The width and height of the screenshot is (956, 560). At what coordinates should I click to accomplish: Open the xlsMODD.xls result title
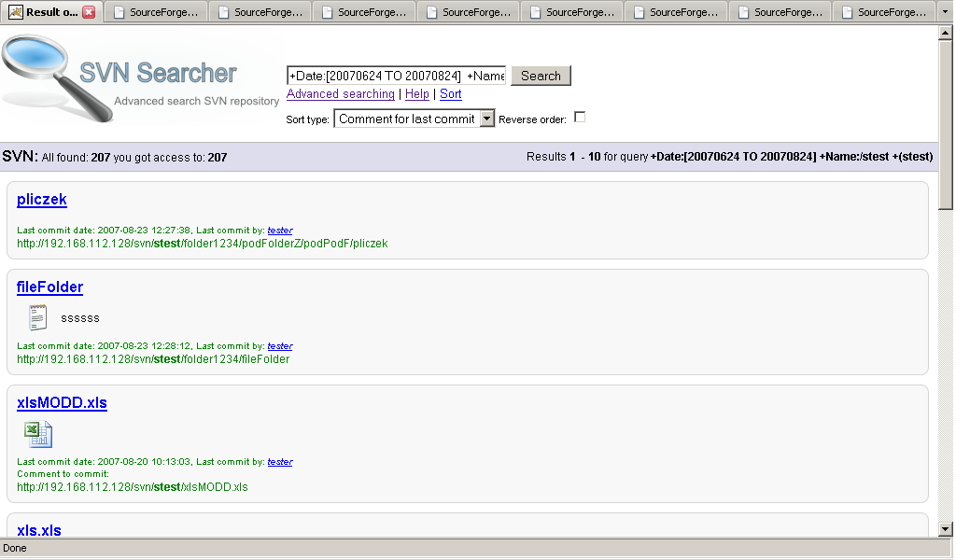click(62, 403)
